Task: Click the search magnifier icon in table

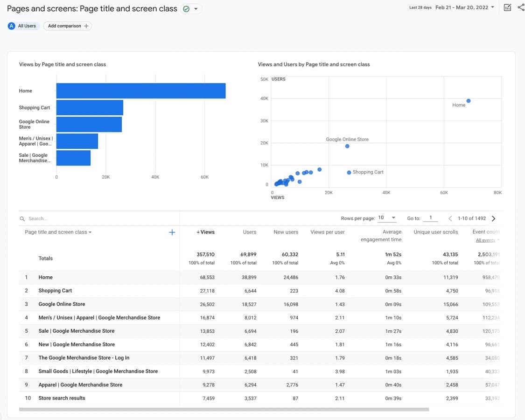Action: (x=22, y=219)
